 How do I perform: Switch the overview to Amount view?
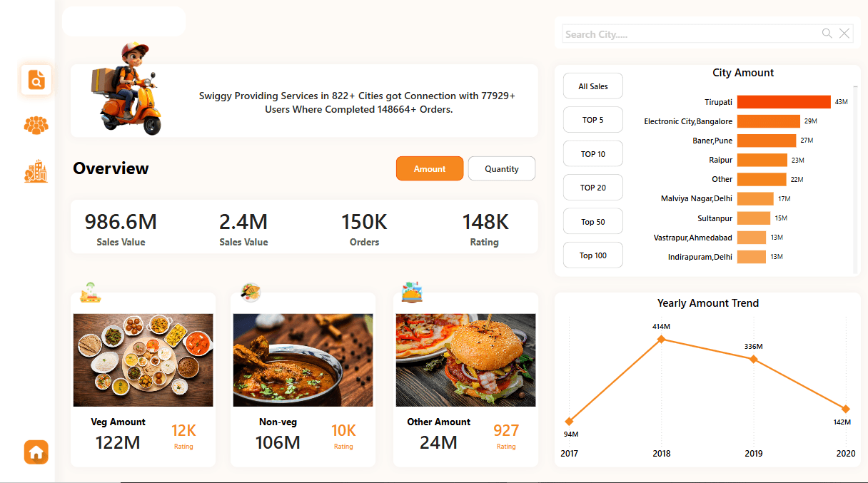(x=430, y=169)
